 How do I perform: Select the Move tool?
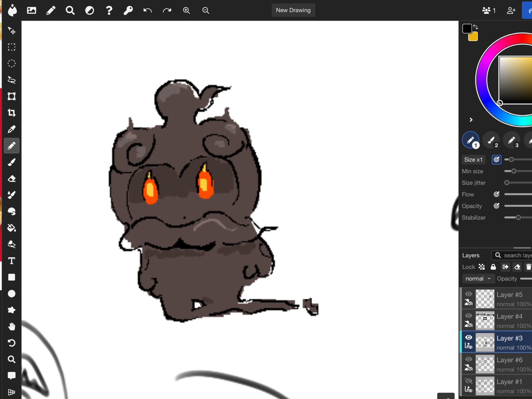point(12,31)
